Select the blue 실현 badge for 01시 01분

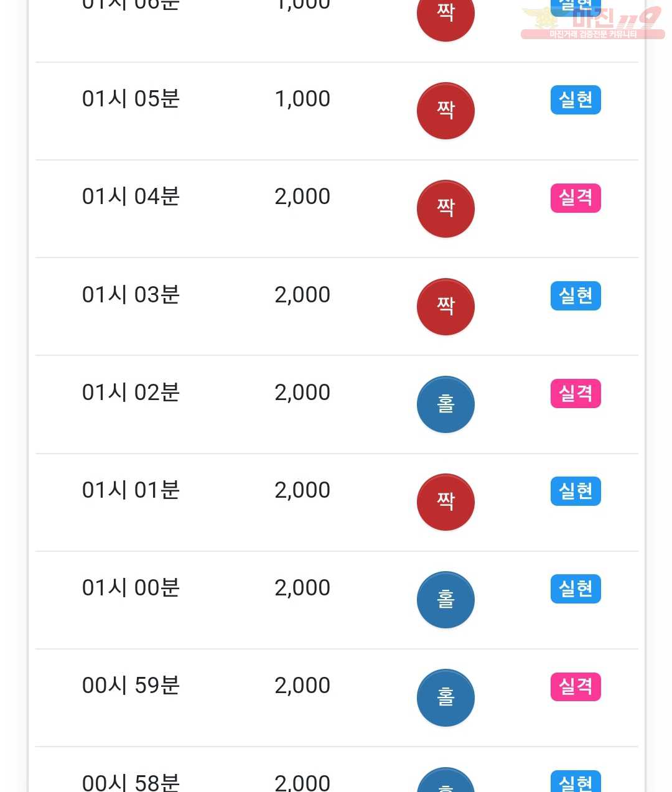tap(576, 491)
